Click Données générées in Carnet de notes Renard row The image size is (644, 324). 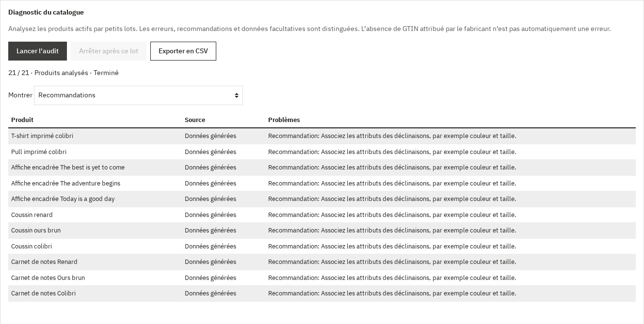(210, 262)
